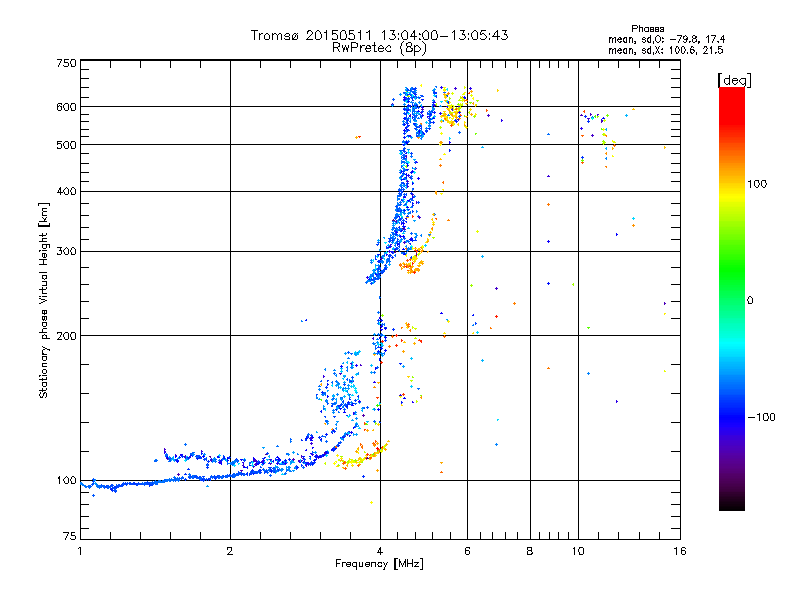800x600 pixels.
Task: Click the 'Stationary phase Virtual Height [km]' axis label
Action: tap(44, 300)
